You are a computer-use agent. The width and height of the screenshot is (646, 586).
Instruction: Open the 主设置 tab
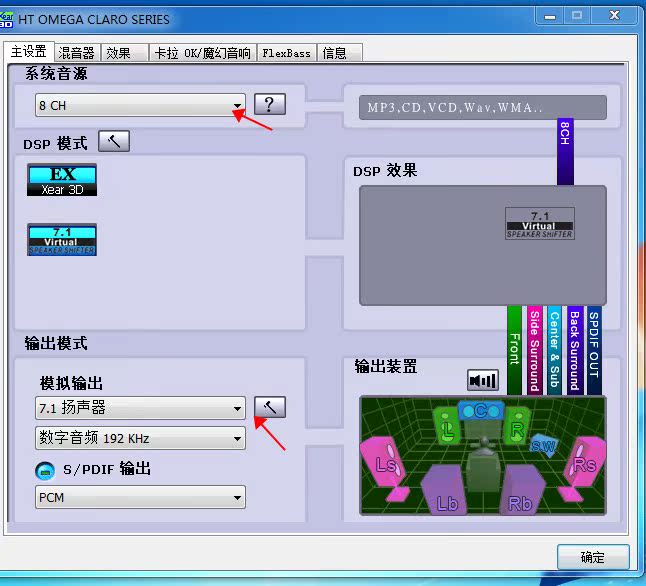pyautogui.click(x=29, y=52)
